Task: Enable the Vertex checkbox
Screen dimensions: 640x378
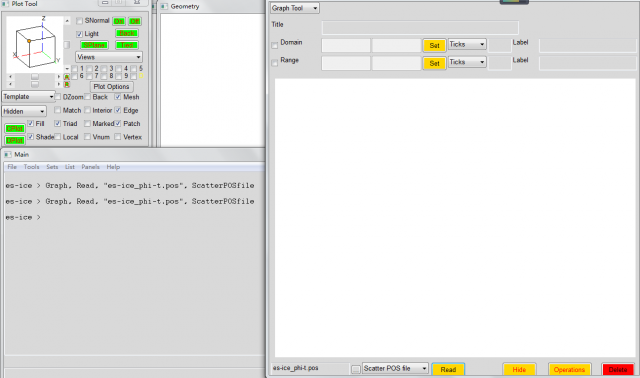Action: 118,137
